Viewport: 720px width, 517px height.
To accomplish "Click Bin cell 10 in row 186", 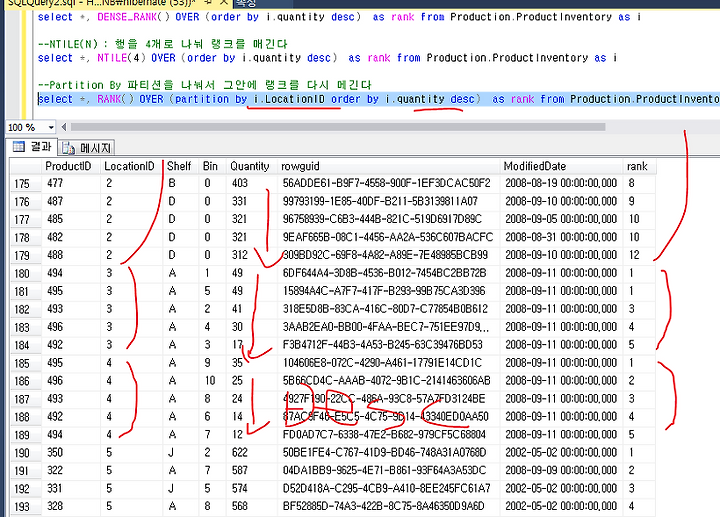I will tap(210, 381).
